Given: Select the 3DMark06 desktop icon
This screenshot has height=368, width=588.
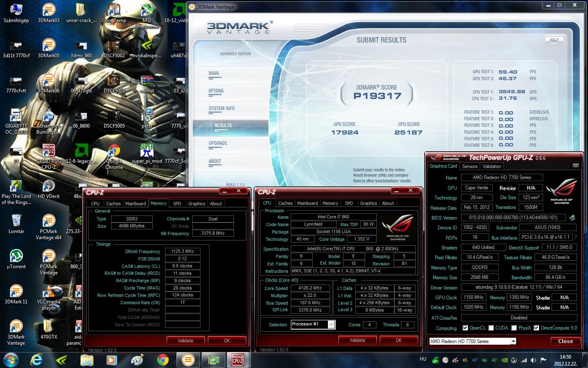Looking at the screenshot, I should (49, 83).
